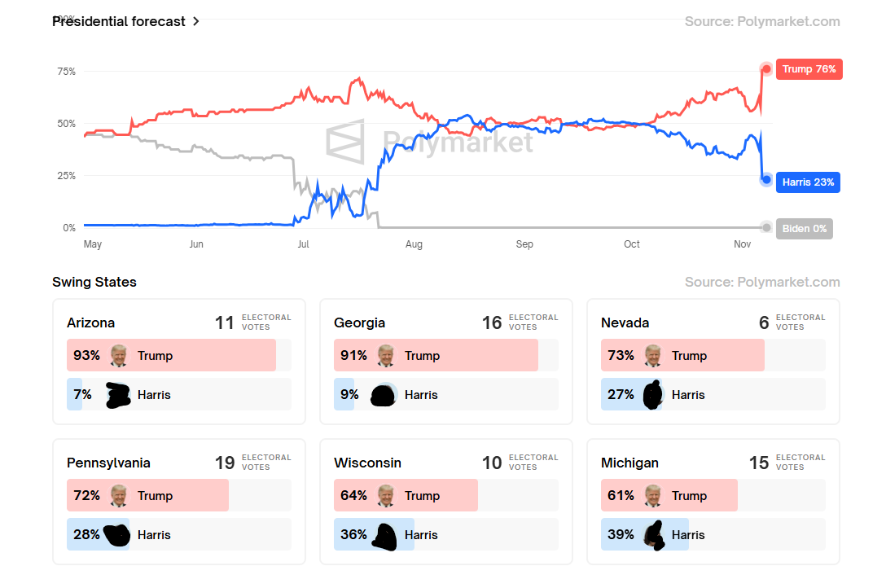This screenshot has height=588, width=886.
Task: Click the Aug marker on the chart timeline
Action: 414,244
